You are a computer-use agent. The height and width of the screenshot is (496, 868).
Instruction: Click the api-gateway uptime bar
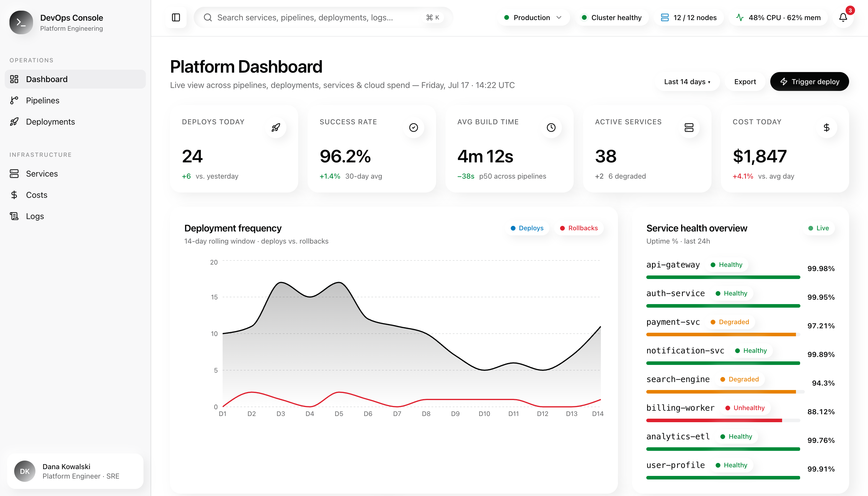coord(723,277)
